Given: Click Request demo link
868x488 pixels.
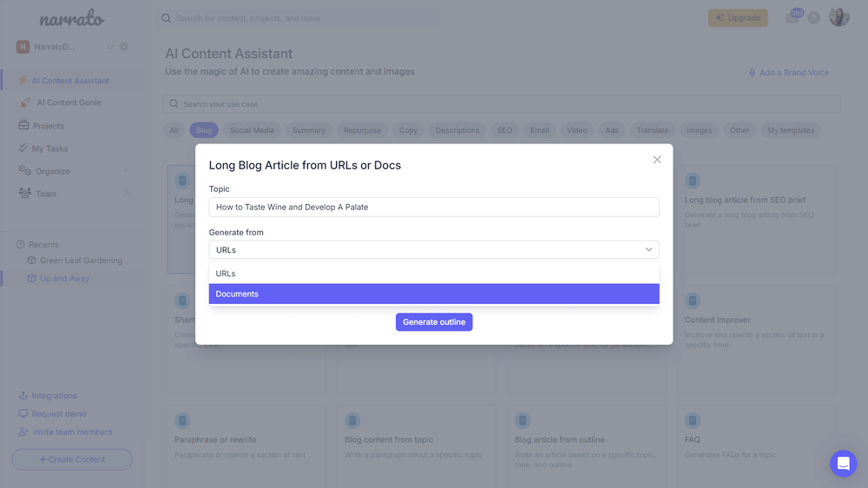Looking at the screenshot, I should (59, 414).
